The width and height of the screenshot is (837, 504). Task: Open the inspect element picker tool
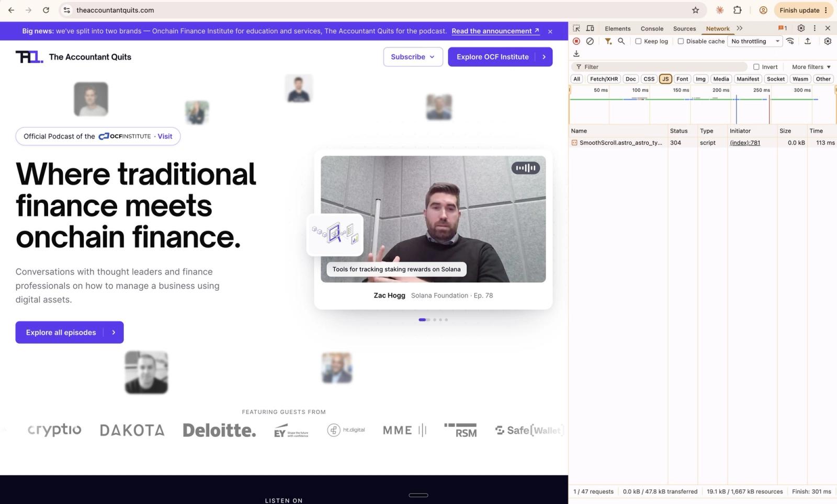pyautogui.click(x=576, y=28)
